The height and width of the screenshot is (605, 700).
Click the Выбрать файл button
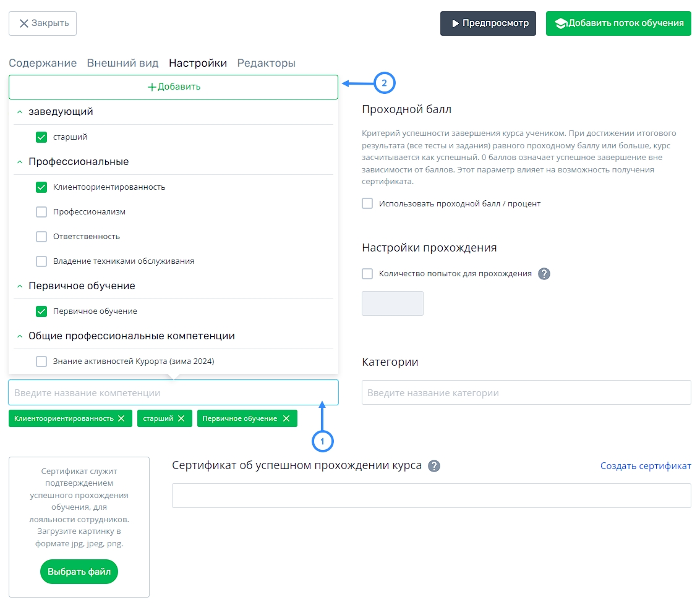click(x=79, y=572)
